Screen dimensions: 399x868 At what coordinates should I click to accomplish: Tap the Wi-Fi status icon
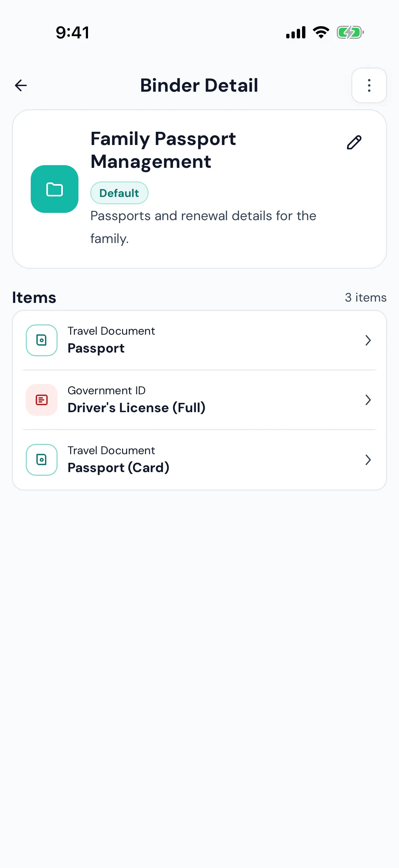coord(321,32)
